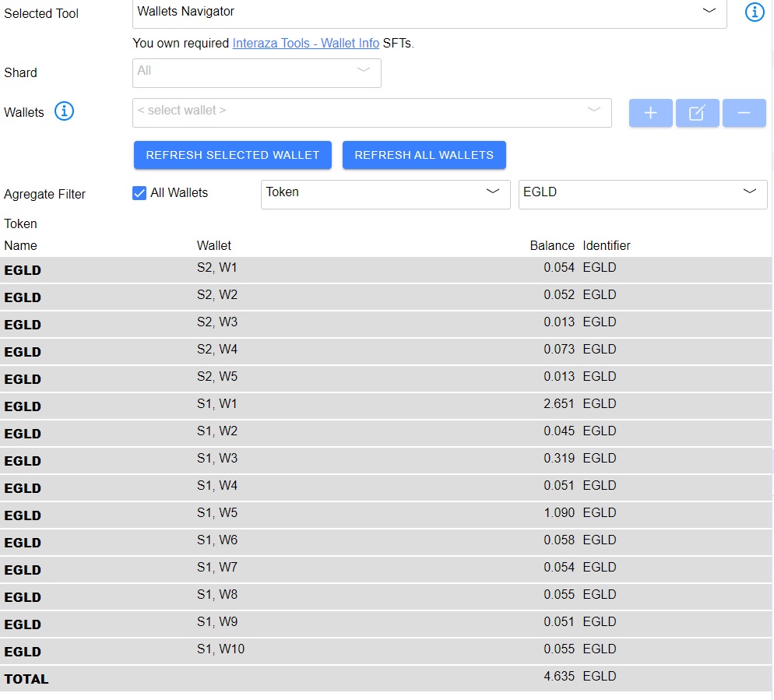Image resolution: width=774 pixels, height=700 pixels.
Task: Click the Selected Tool label
Action: (41, 13)
